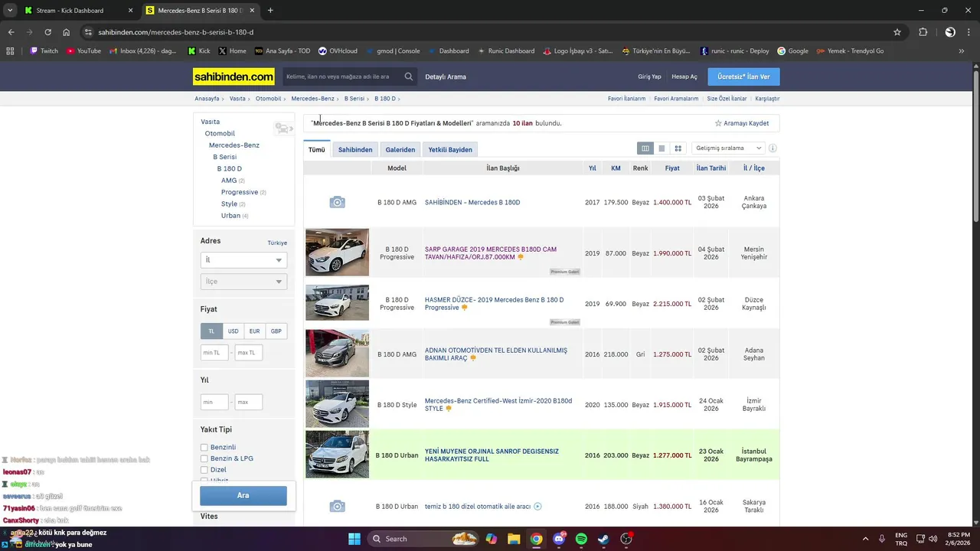Screen dimensions: 980x551
Task: Select TL currency toggle
Action: (x=211, y=331)
